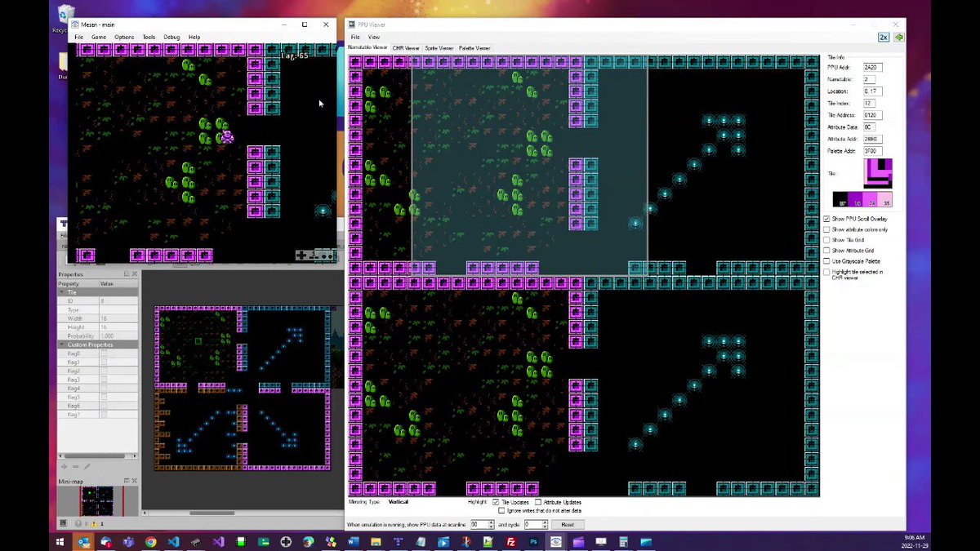Enable Highlight tile selected in CHR viewer
980x551 pixels.
point(826,272)
